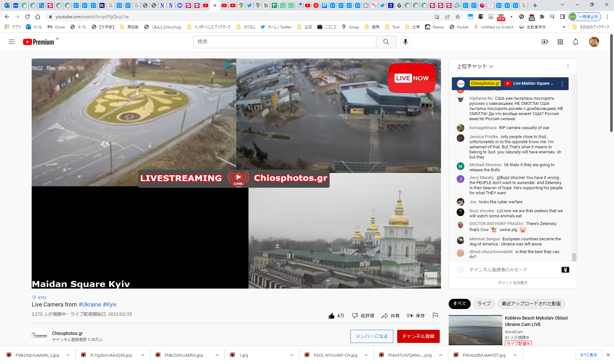Screen dimensions: 614x364
Task: Click the チャンネル登録 subscribe button
Action: (x=418, y=336)
